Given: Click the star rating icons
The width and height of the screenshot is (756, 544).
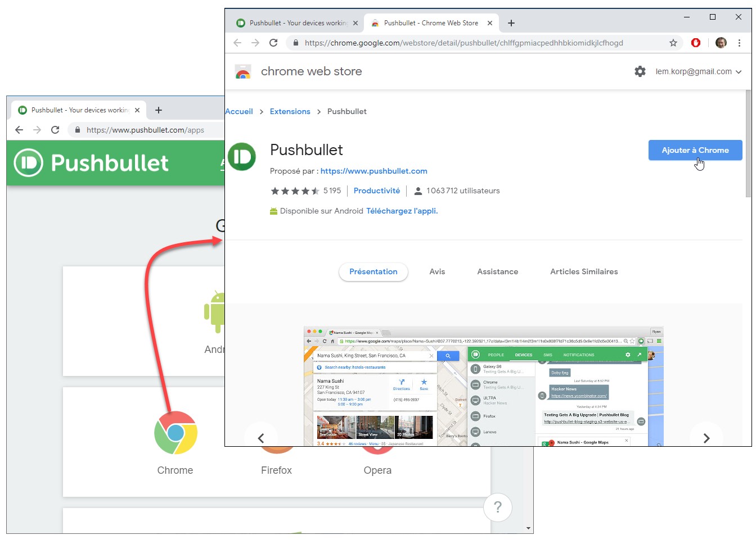Looking at the screenshot, I should (295, 191).
